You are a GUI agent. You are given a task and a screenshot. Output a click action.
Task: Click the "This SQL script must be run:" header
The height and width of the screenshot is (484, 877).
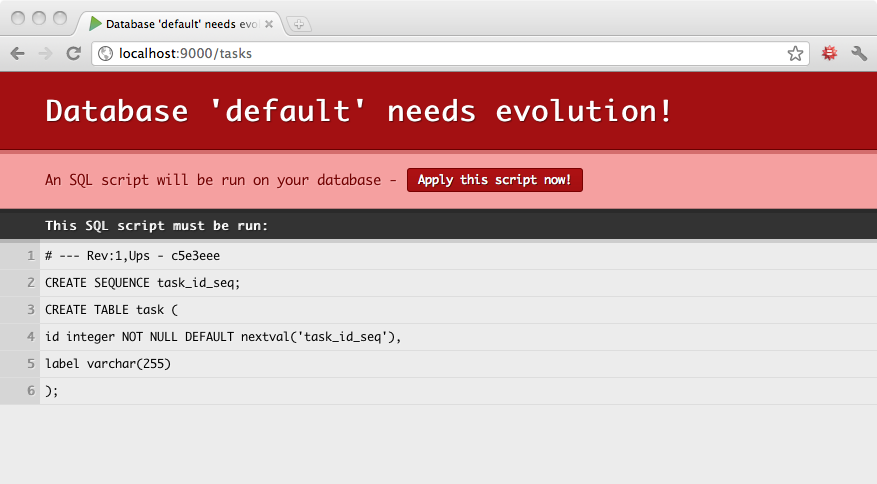tap(156, 226)
